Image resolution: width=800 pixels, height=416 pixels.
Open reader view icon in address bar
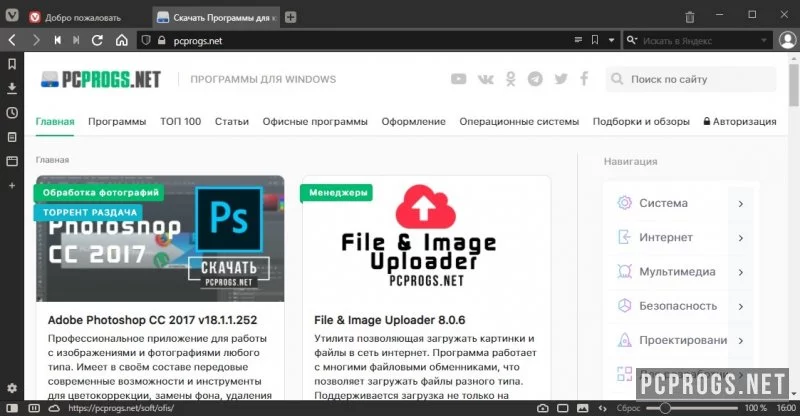coord(578,40)
